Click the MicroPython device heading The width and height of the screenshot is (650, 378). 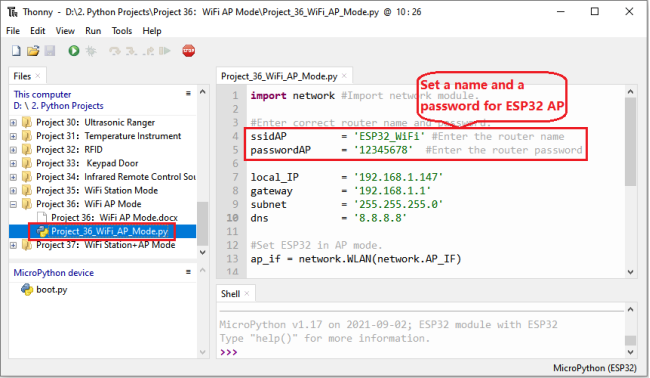coord(53,273)
